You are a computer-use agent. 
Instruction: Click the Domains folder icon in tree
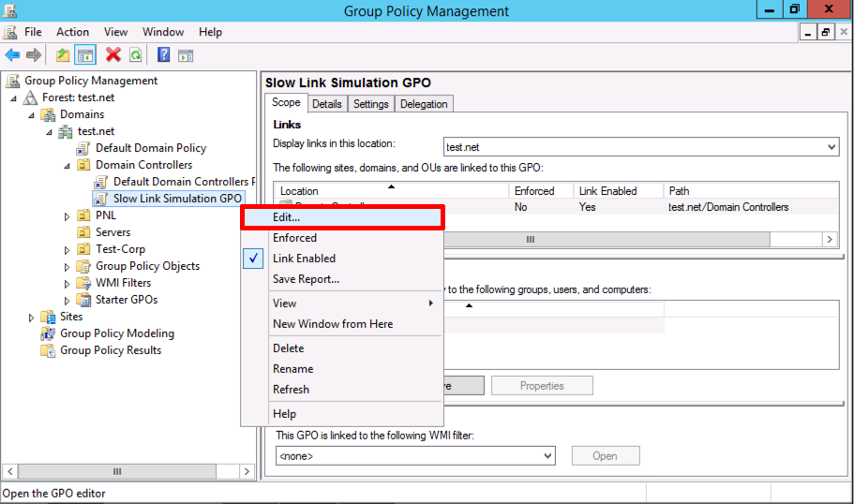[49, 115]
